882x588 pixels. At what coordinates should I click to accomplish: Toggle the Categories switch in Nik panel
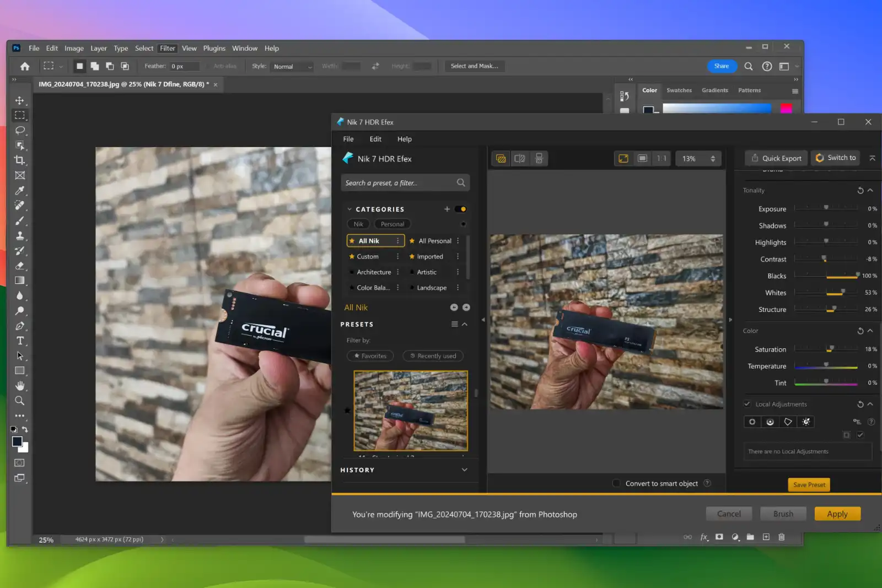461,209
